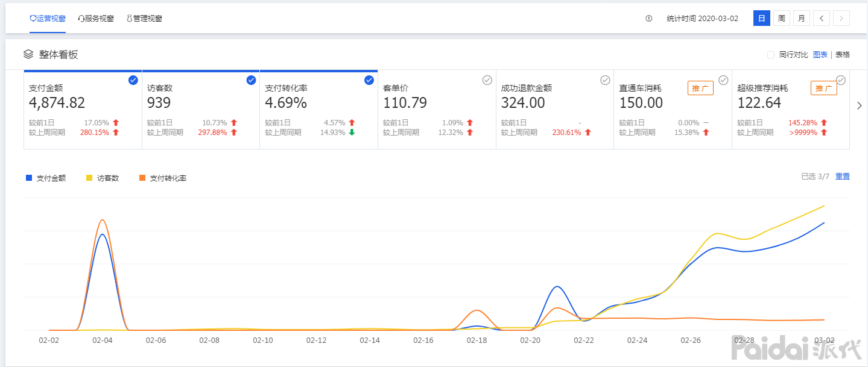
Task: Uncheck the 访客数 metric card
Action: coord(251,80)
